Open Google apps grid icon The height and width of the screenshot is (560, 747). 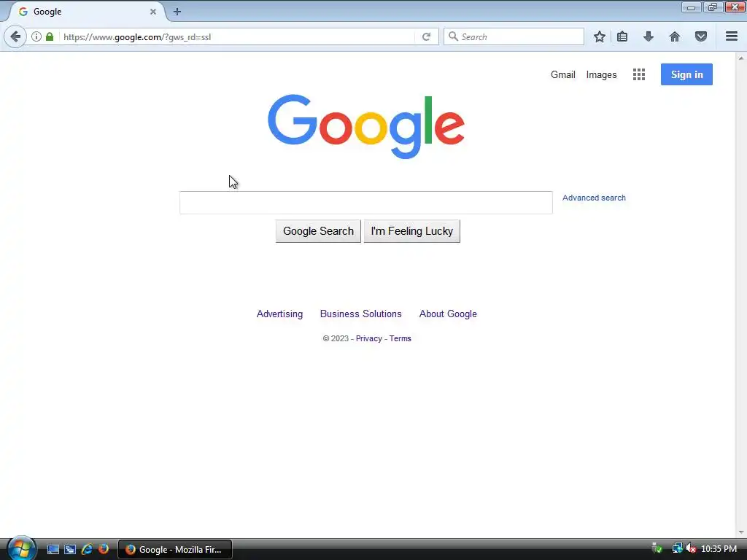coord(639,74)
